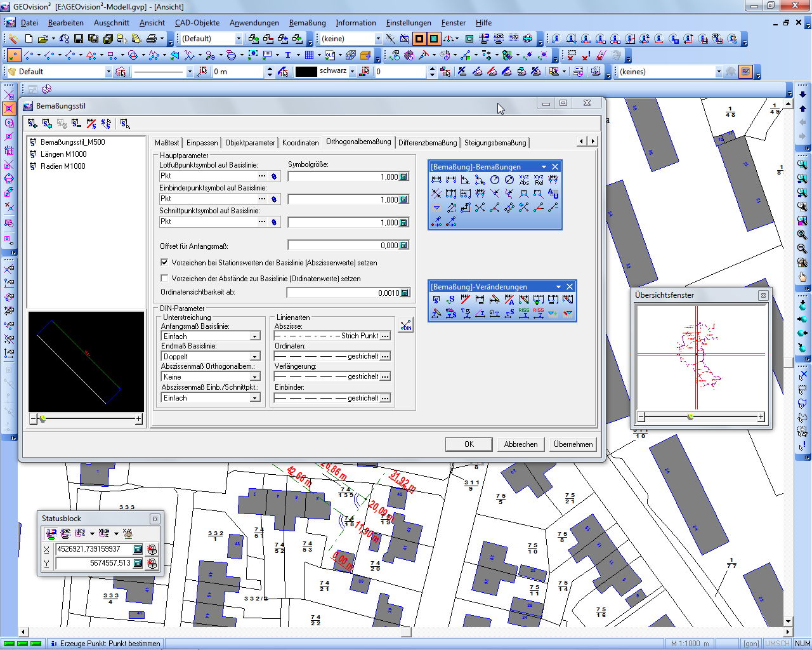The width and height of the screenshot is (812, 650).
Task: Click the grid table tool icon
Action: [x=309, y=55]
